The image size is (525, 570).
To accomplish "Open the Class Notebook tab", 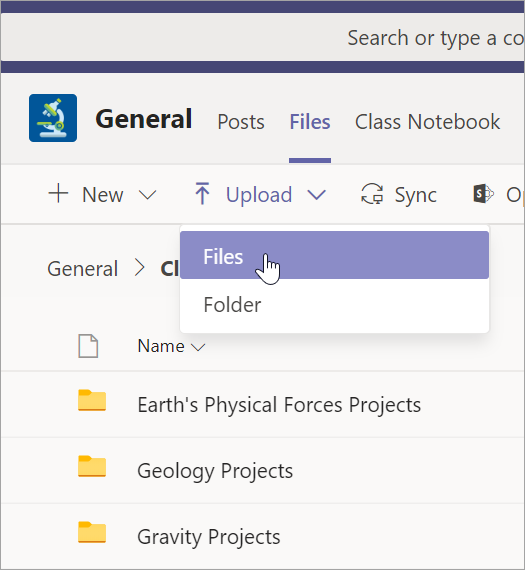I will click(428, 121).
